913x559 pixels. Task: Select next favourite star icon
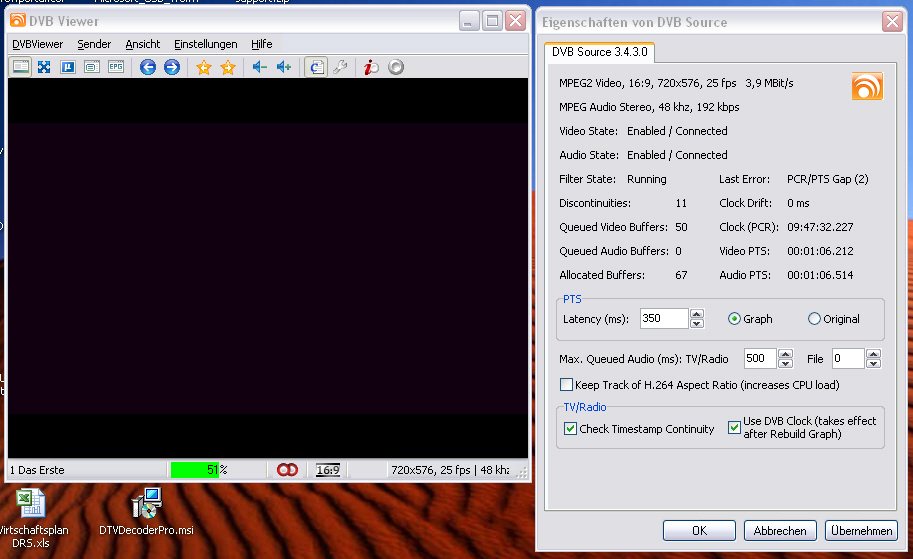(228, 67)
